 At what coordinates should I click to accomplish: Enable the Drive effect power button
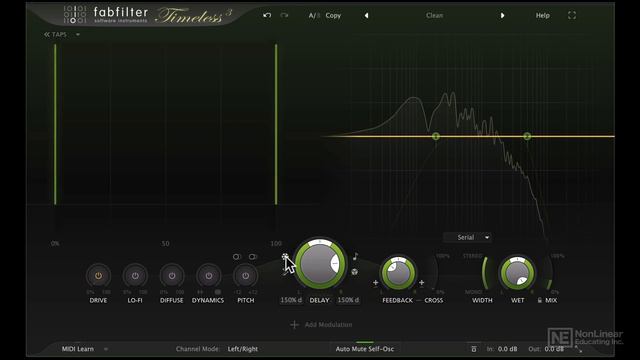(98, 276)
